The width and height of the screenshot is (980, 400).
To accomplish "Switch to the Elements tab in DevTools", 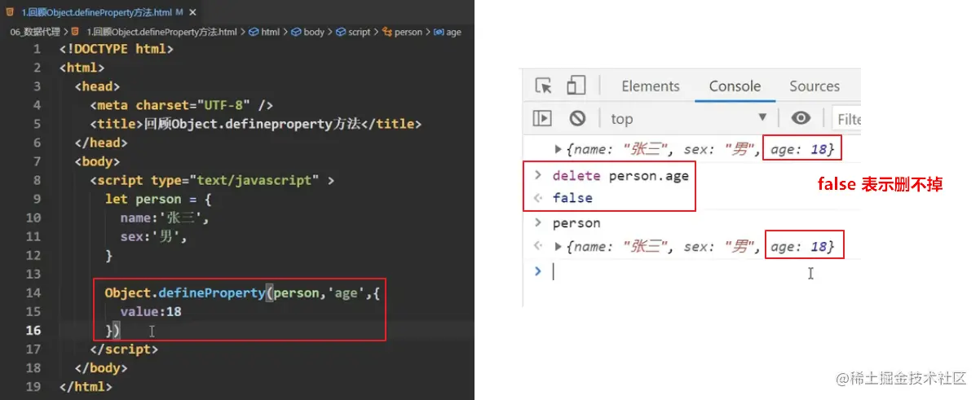I will (651, 86).
